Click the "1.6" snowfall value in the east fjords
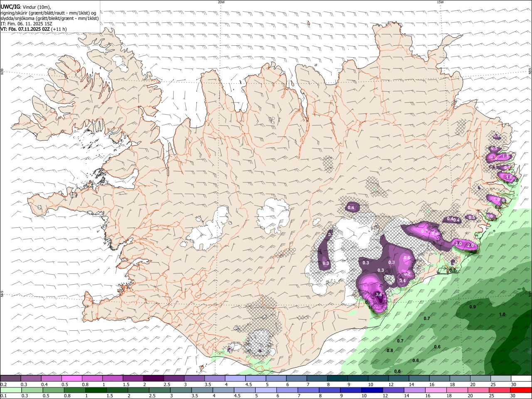The width and height of the screenshot is (532, 399). [x=510, y=177]
